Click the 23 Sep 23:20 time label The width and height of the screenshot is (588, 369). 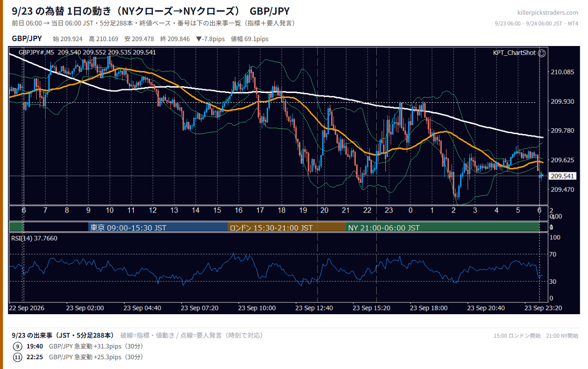543,308
